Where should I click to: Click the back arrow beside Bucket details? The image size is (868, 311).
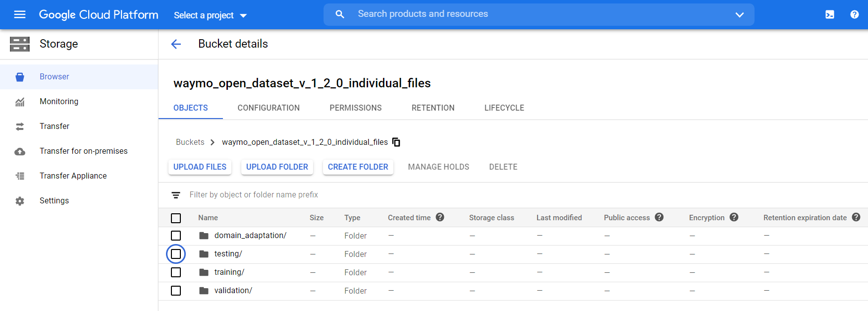[x=176, y=44]
